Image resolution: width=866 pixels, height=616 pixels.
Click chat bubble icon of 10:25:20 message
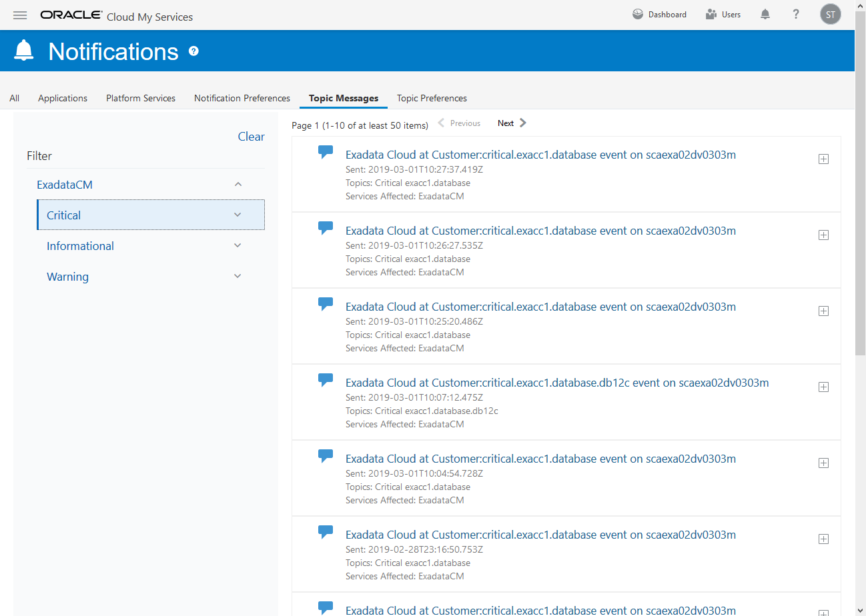click(326, 305)
